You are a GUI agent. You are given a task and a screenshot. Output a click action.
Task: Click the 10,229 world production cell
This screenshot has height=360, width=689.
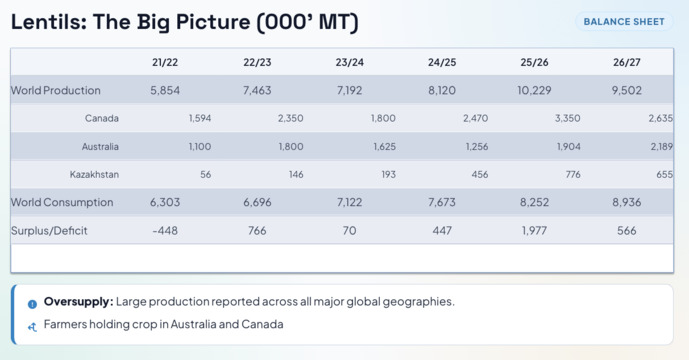click(x=534, y=91)
